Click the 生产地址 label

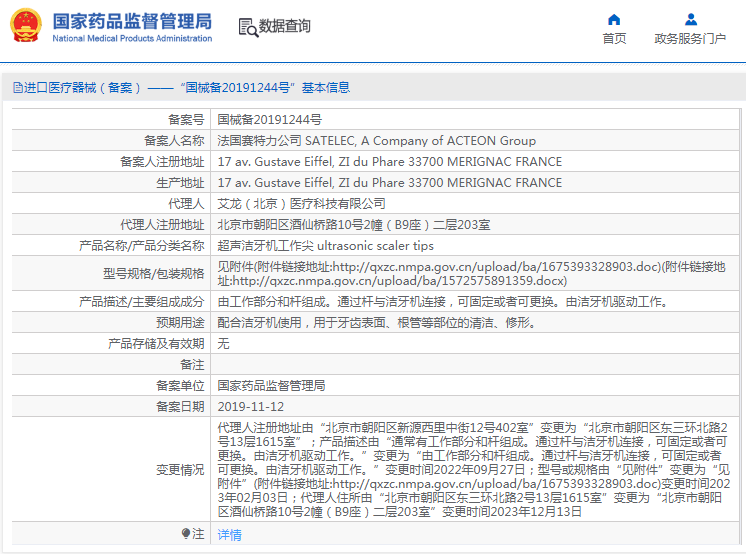tap(180, 183)
